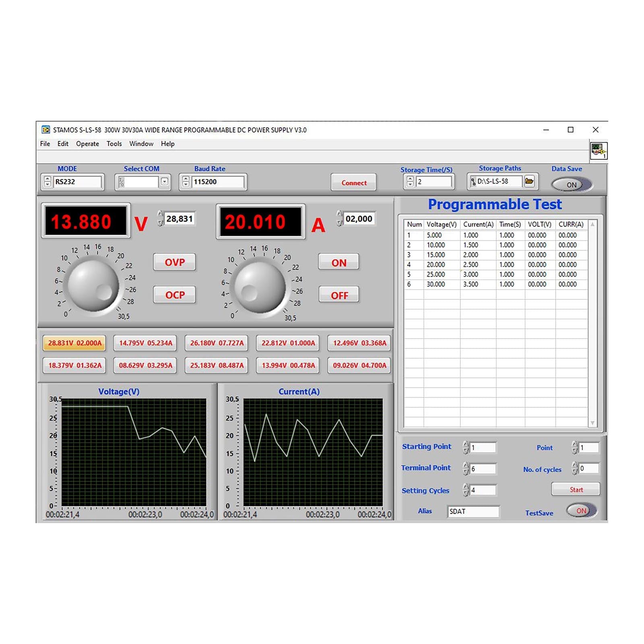The height and width of the screenshot is (644, 644).
Task: Click the Connect button
Action: click(x=353, y=182)
